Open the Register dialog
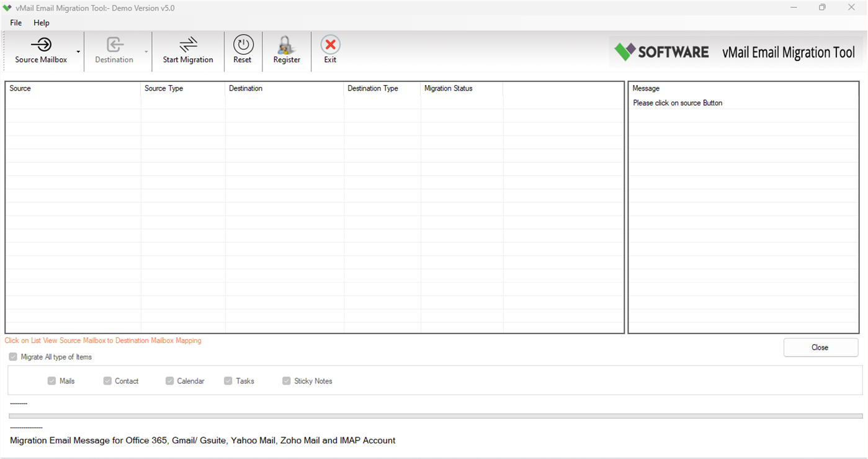868x459 pixels. pyautogui.click(x=286, y=50)
